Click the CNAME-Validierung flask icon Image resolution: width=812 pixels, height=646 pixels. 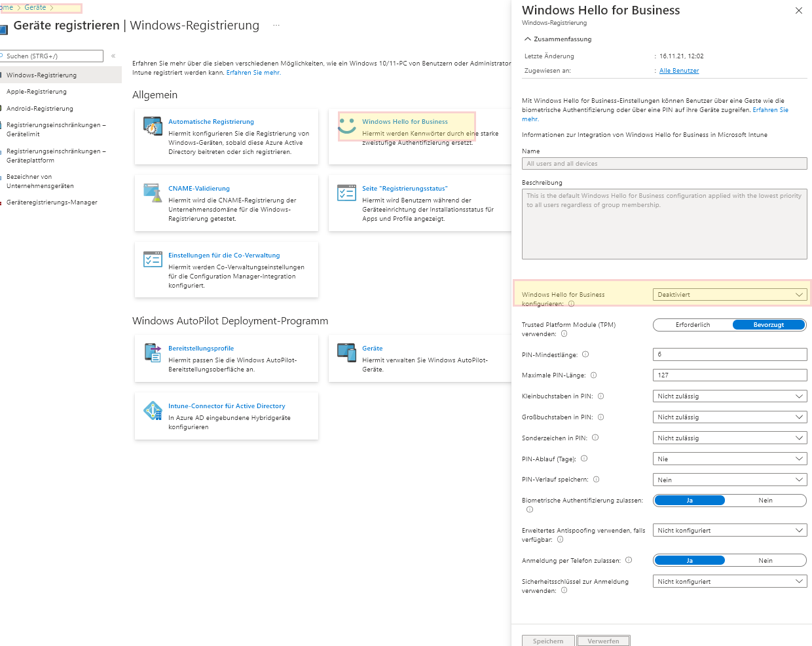pyautogui.click(x=153, y=193)
